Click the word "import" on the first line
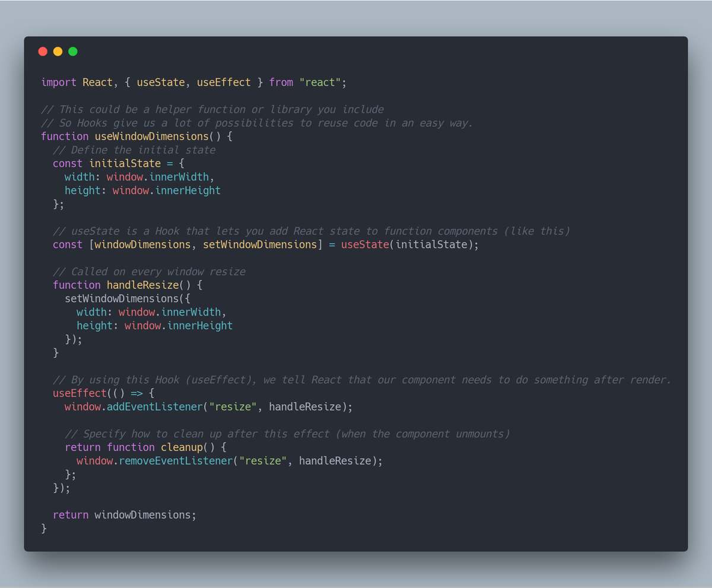The height and width of the screenshot is (588, 712). 59,82
